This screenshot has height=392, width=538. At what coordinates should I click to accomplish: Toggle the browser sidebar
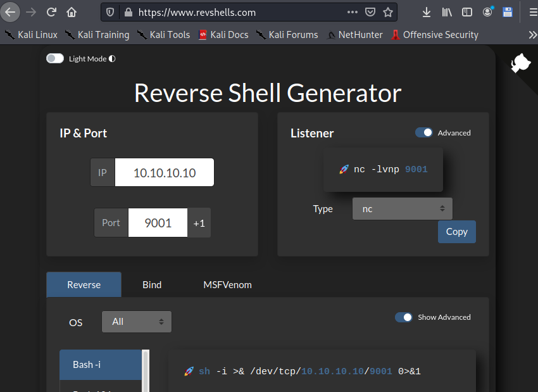(x=467, y=13)
